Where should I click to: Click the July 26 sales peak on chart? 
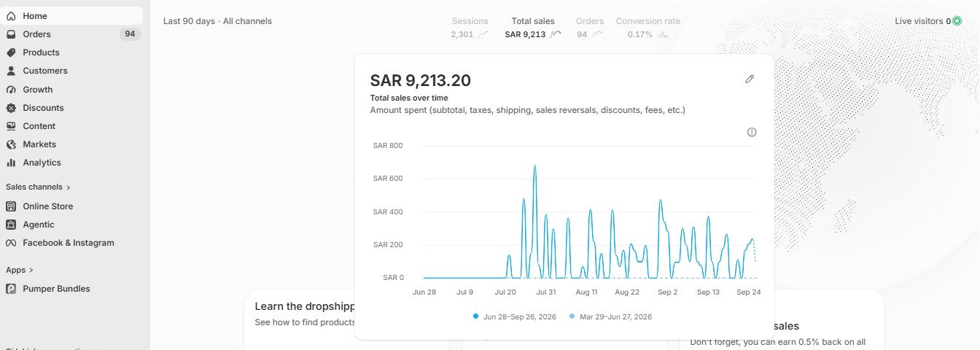(534, 166)
